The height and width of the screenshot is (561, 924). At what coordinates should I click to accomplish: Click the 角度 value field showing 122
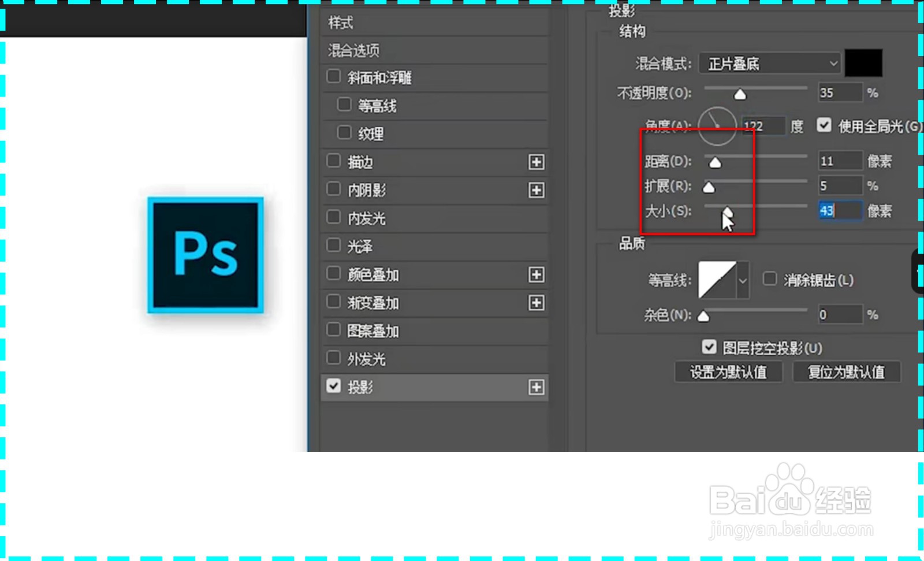click(x=764, y=126)
